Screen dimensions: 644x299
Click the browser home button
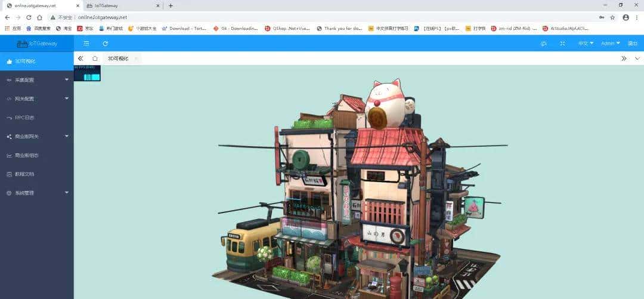[39, 17]
